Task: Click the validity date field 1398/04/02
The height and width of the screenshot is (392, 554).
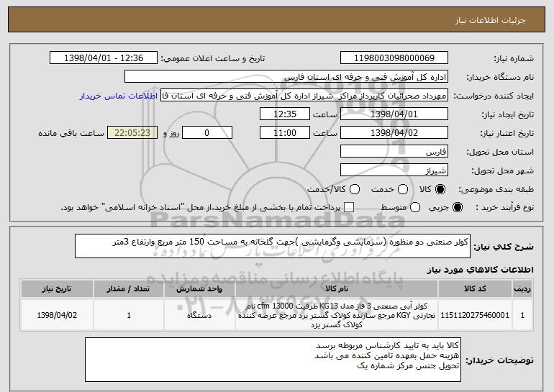Action: (x=394, y=133)
